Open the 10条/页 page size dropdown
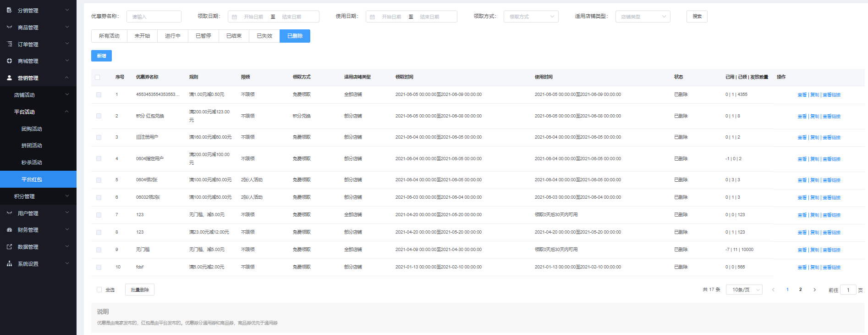The width and height of the screenshot is (868, 335). click(744, 290)
